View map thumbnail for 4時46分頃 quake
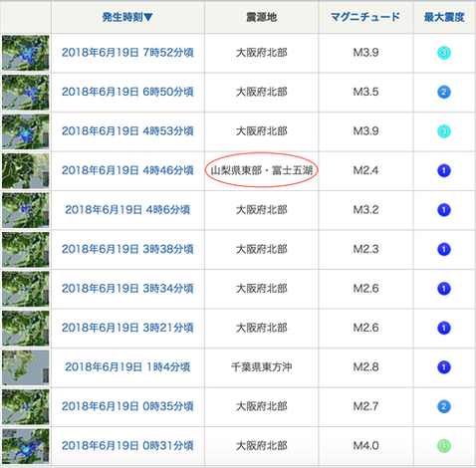The image size is (476, 468). point(26,170)
